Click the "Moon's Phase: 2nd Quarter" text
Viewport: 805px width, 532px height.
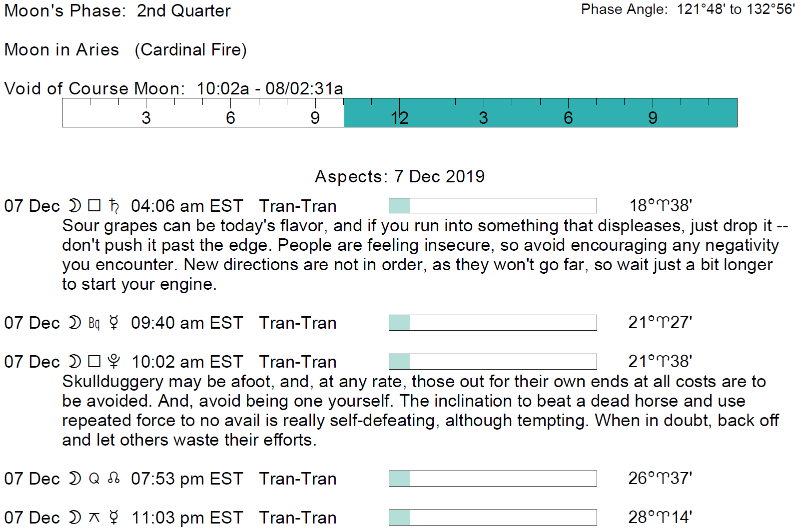click(117, 10)
